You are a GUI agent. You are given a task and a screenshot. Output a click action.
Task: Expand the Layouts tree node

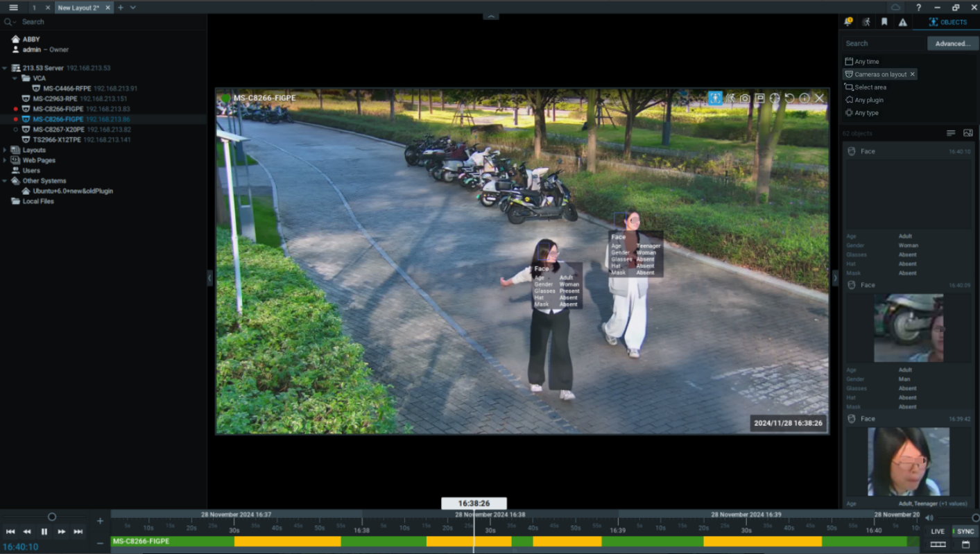point(5,150)
